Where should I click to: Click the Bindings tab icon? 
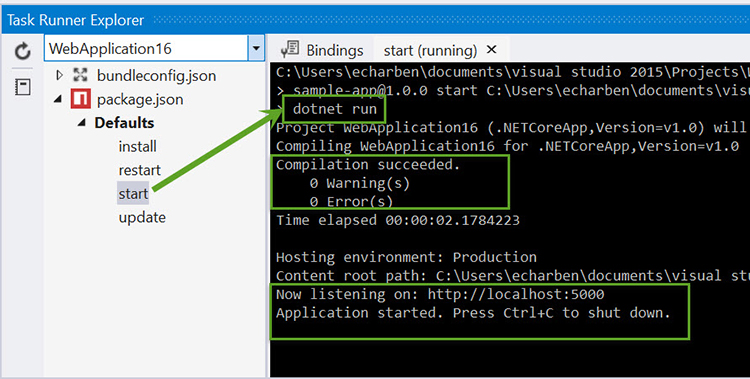click(290, 49)
